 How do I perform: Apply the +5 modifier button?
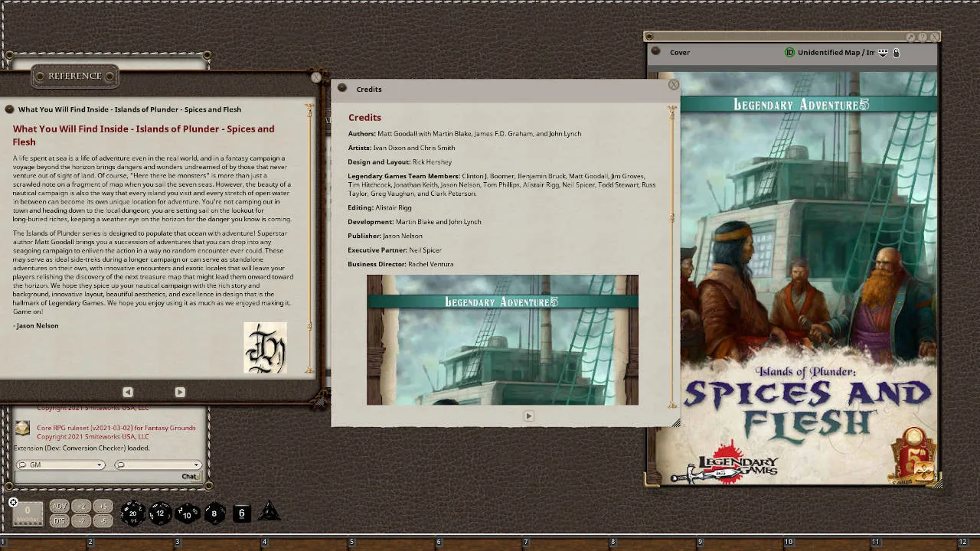(x=103, y=507)
